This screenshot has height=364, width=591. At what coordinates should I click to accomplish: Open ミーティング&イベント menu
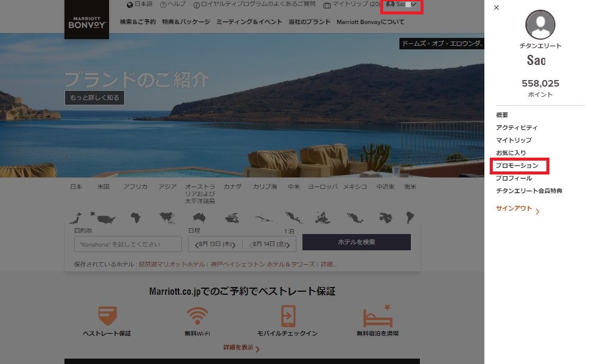(x=249, y=22)
